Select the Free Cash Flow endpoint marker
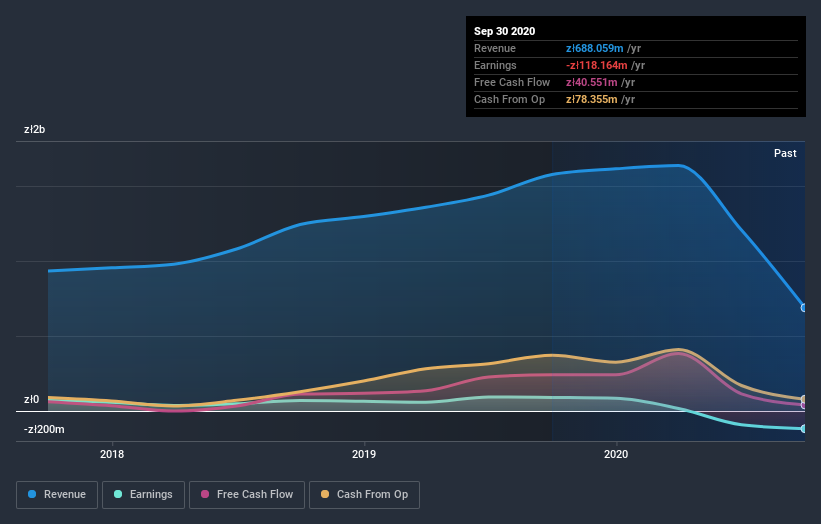 tap(804, 405)
